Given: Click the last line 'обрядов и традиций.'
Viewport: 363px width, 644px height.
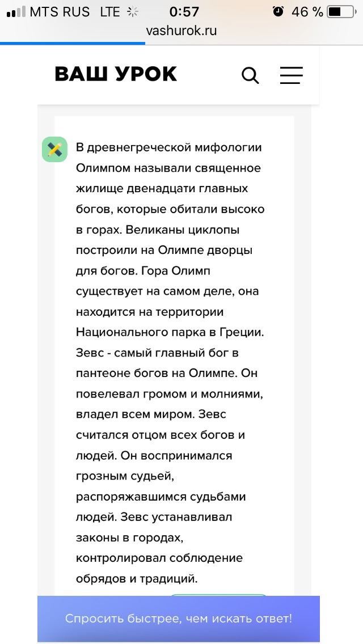Looking at the screenshot, I should [137, 579].
